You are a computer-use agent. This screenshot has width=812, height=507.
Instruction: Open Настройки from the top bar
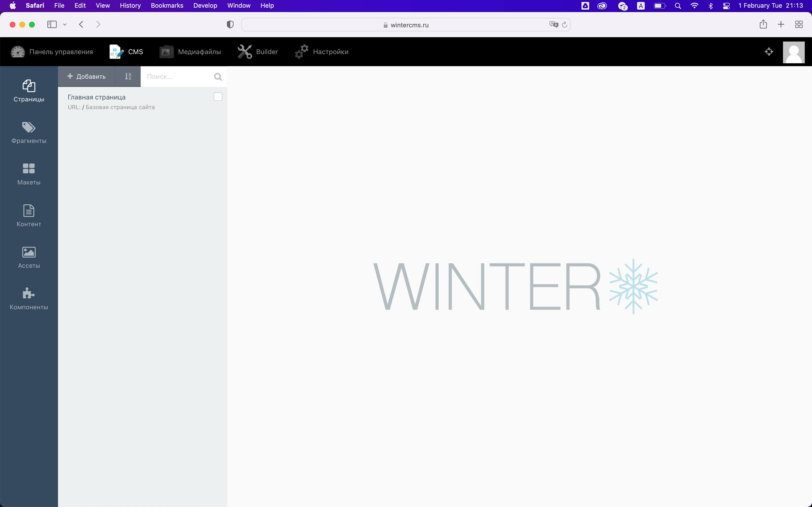[321, 51]
